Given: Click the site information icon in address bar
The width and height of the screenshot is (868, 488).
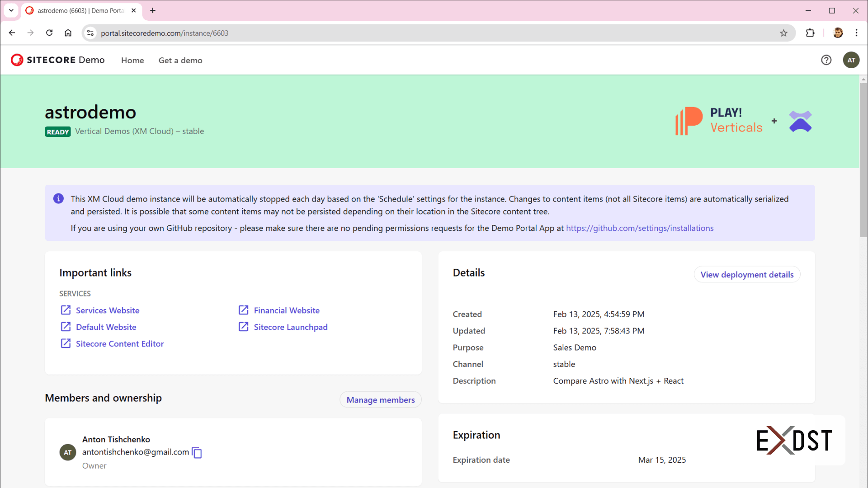Looking at the screenshot, I should click(x=90, y=33).
